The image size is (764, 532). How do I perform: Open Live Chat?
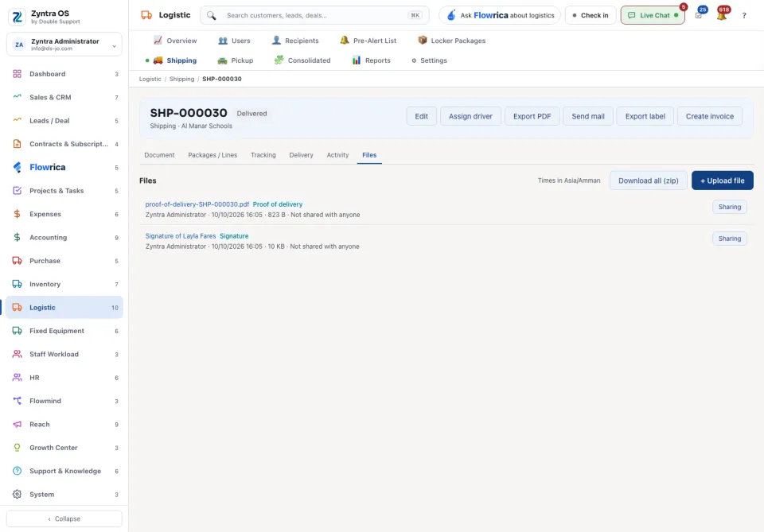click(653, 16)
